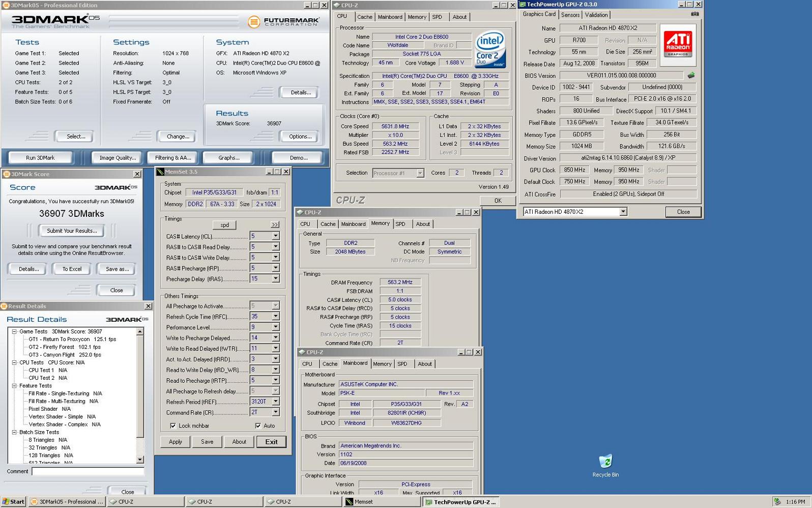812x508 pixels.
Task: Click the 3DMark05 - Professional taskbar button
Action: (67, 502)
